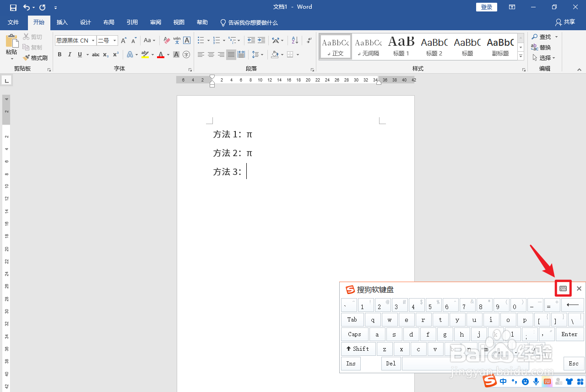Click the 替换 (Replace) button
This screenshot has width=586, height=392.
click(541, 47)
